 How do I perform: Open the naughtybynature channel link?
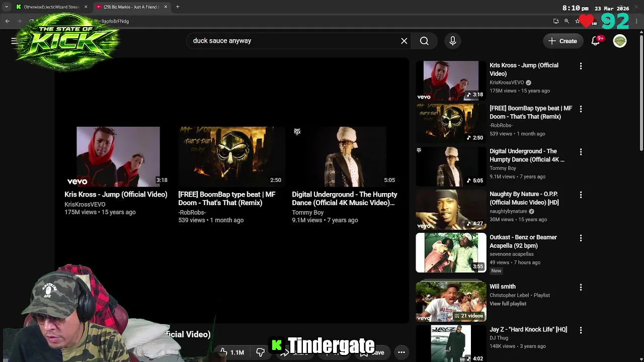[508, 211]
